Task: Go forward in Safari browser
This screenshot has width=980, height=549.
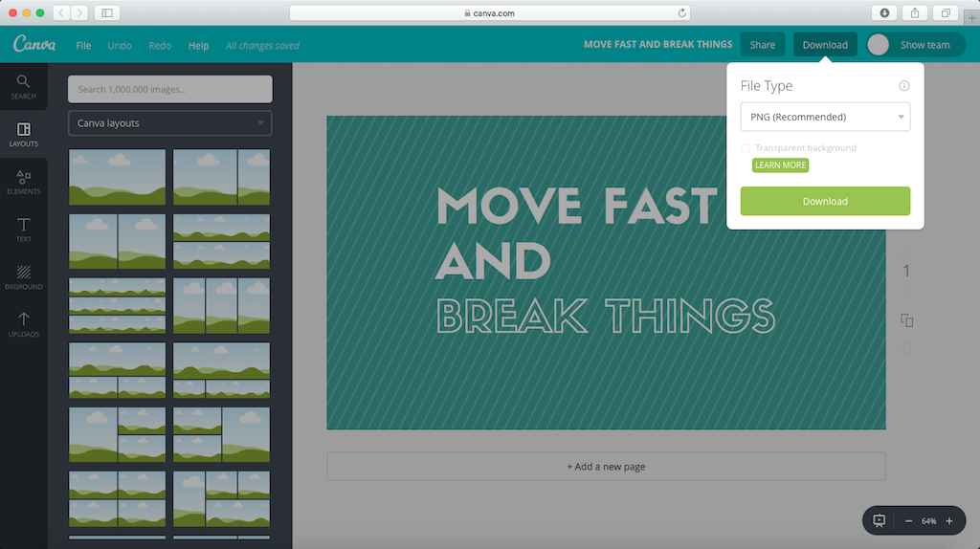Action: pyautogui.click(x=79, y=12)
